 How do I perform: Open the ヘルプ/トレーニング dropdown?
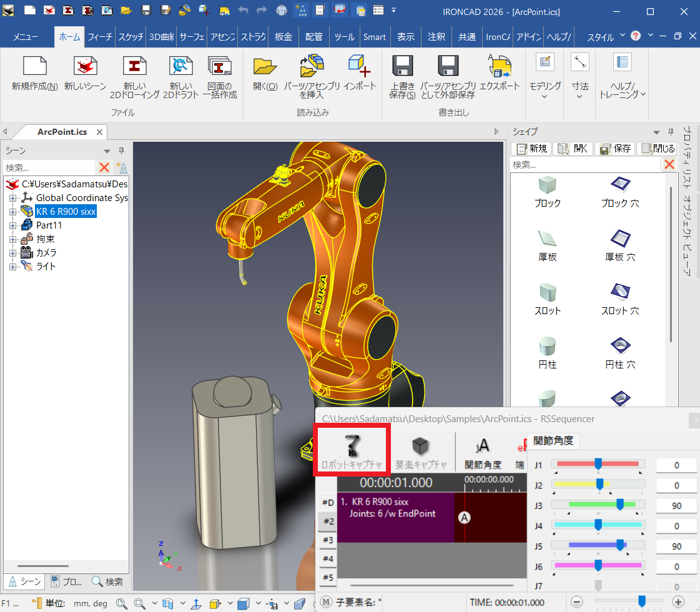click(623, 76)
